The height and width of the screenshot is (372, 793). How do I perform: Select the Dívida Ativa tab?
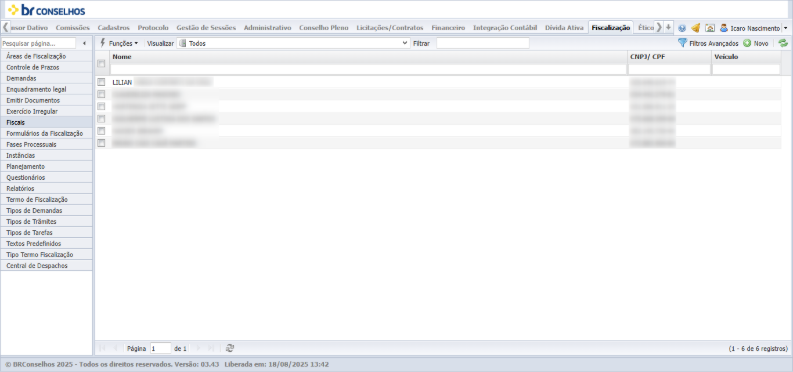click(564, 28)
